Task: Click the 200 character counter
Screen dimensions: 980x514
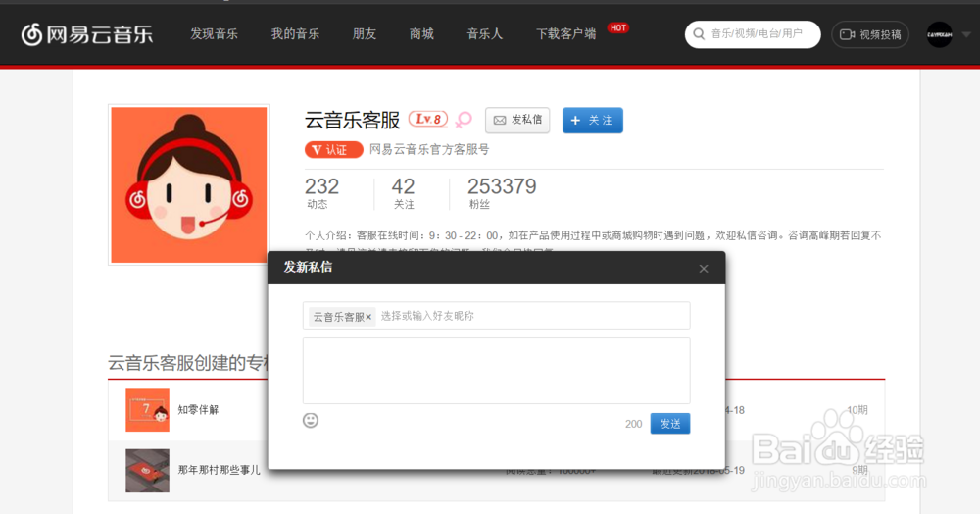Action: (634, 424)
